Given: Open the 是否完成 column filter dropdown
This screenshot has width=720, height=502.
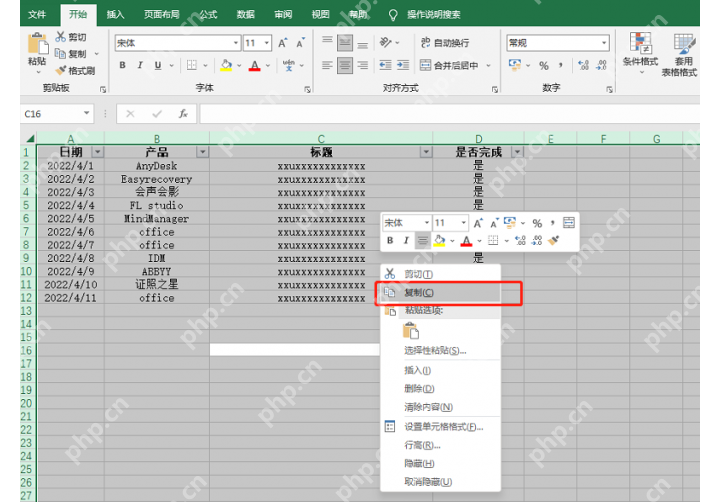Looking at the screenshot, I should pos(517,152).
